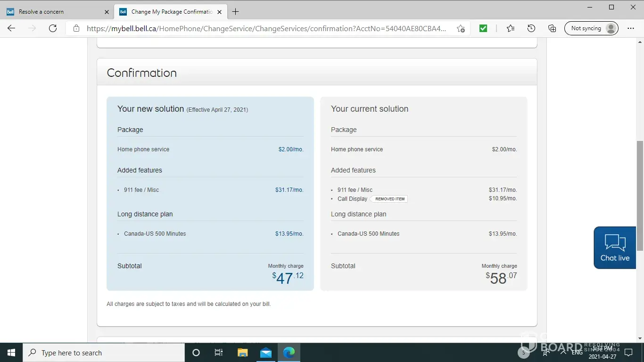Screen dimensions: 644x362
Task: Switch to the Resolve a concern tab
Action: (52, 12)
